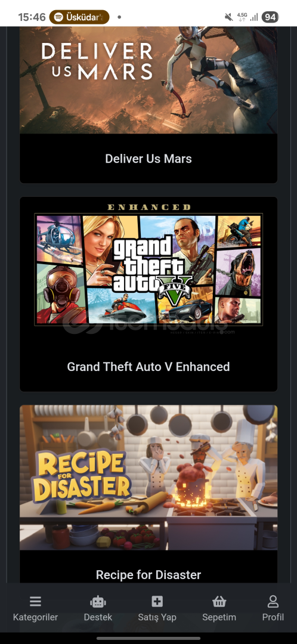The height and width of the screenshot is (644, 297).
Task: Tap the Recipe for Disaster kitchen banner
Action: click(x=148, y=477)
